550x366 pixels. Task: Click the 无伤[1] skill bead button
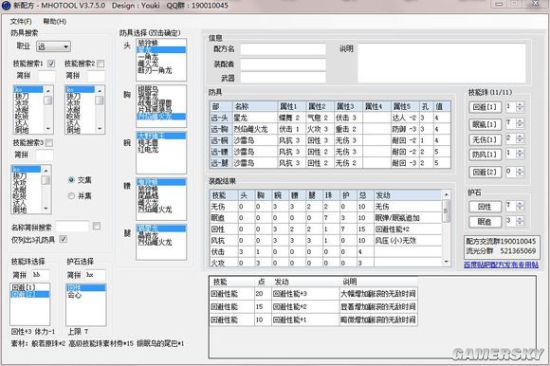[x=485, y=140]
